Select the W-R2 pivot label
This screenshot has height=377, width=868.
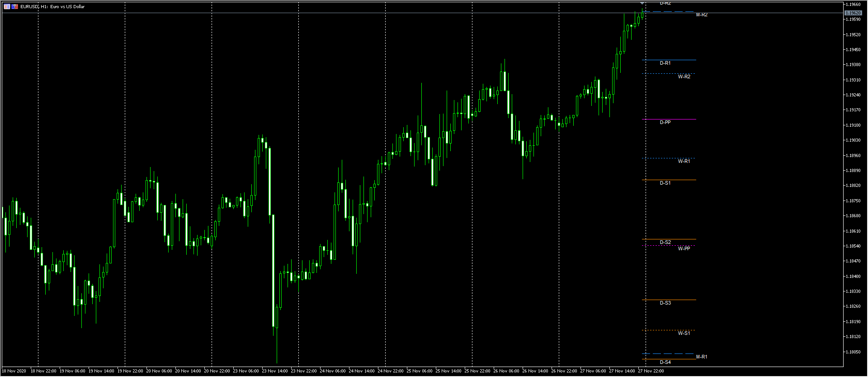pyautogui.click(x=684, y=76)
